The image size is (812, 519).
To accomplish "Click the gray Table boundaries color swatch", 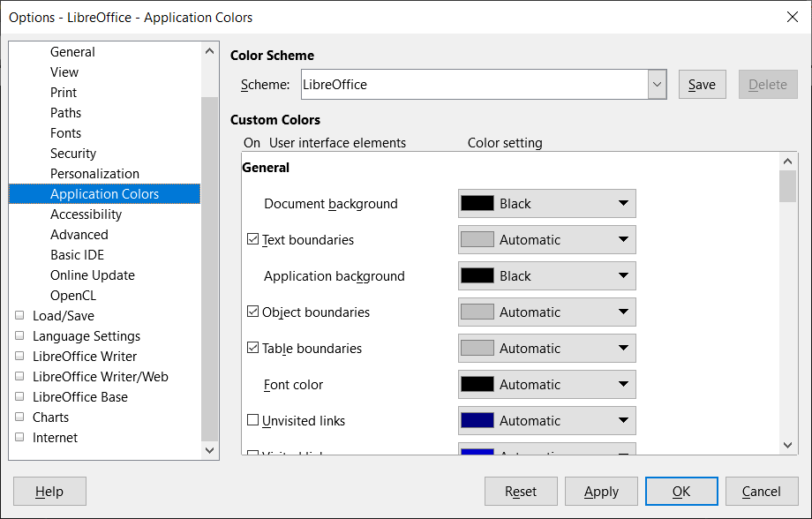I will click(477, 349).
